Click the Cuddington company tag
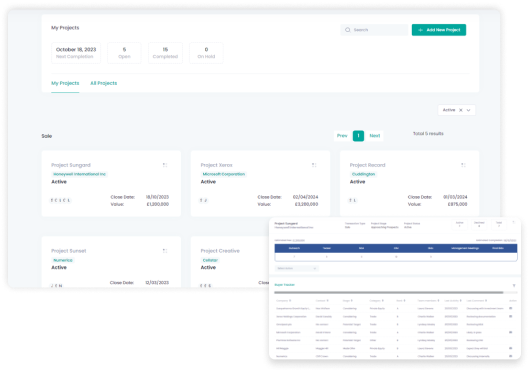The width and height of the screenshot is (529, 372). tap(363, 174)
